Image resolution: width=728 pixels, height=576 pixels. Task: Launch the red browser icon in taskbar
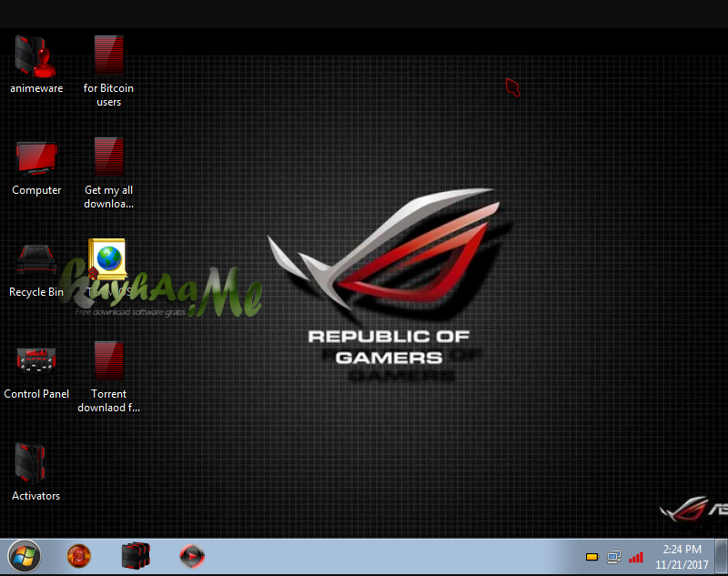[x=79, y=556]
